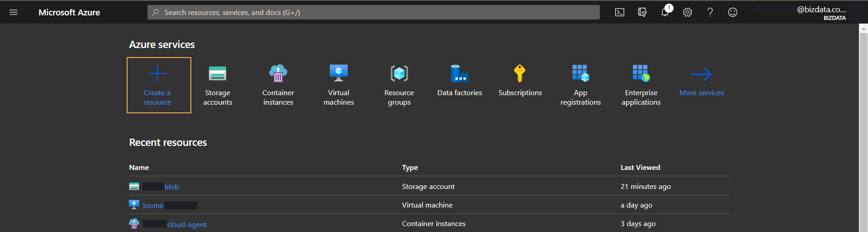
Task: Open App registrations service icon
Action: click(580, 73)
